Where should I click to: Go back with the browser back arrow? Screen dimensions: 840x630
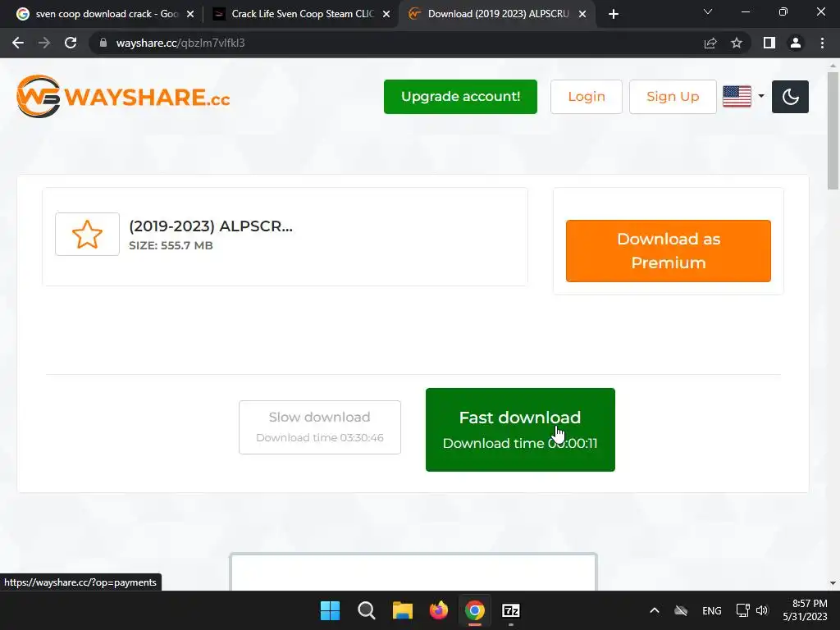tap(18, 43)
